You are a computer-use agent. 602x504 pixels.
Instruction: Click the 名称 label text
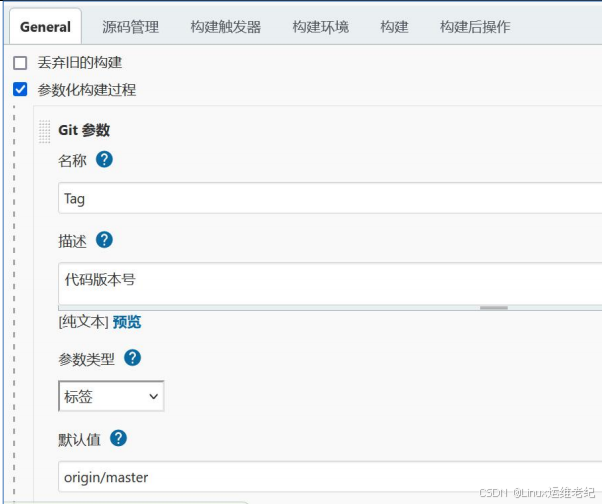coord(73,160)
